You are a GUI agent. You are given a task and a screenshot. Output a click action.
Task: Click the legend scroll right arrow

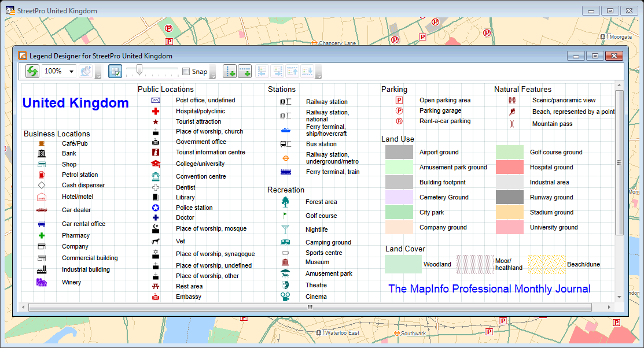coord(609,307)
